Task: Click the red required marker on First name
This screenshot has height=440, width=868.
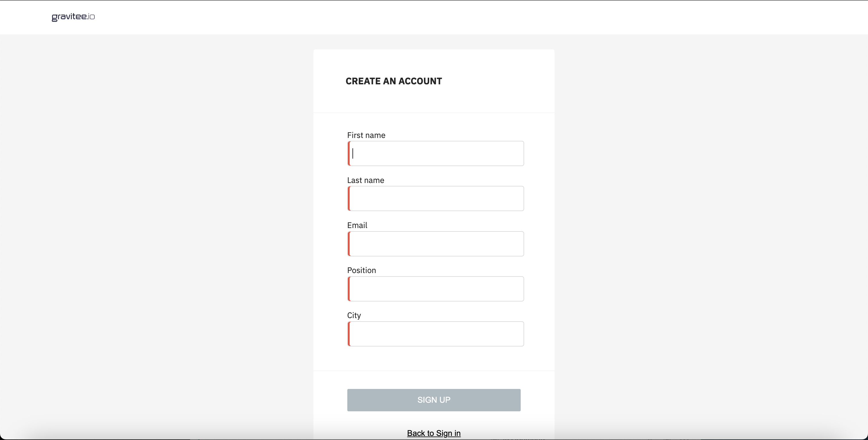Action: click(x=349, y=153)
